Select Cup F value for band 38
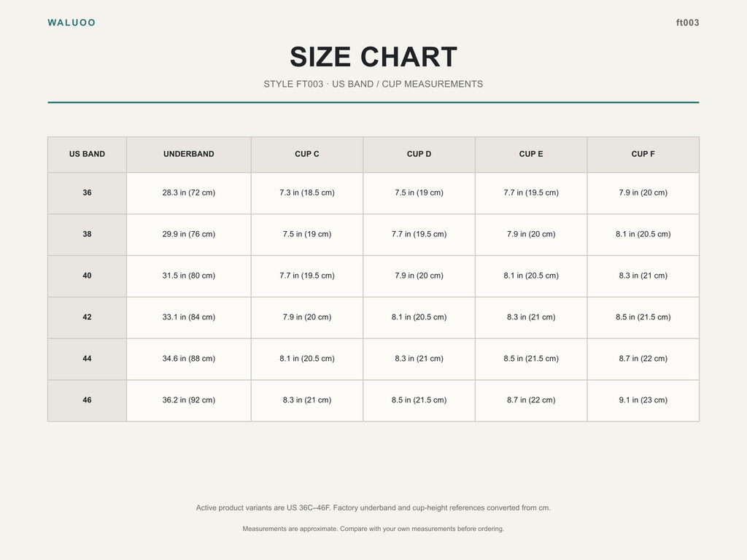 coord(643,234)
